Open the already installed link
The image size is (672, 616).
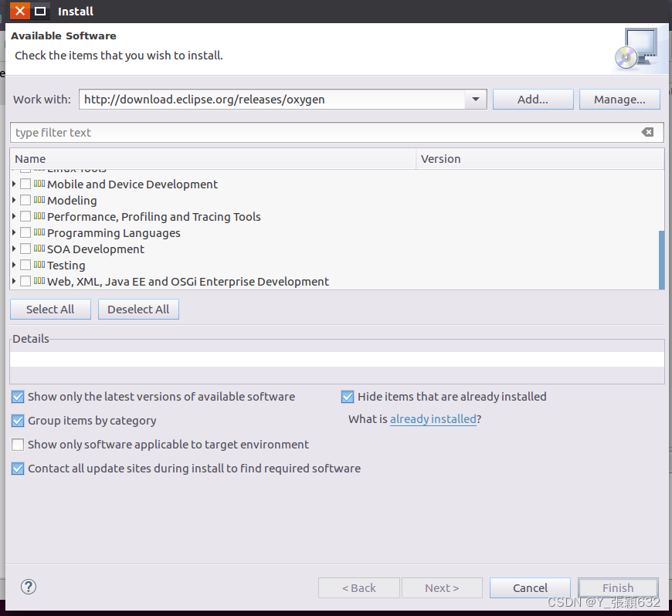point(433,420)
